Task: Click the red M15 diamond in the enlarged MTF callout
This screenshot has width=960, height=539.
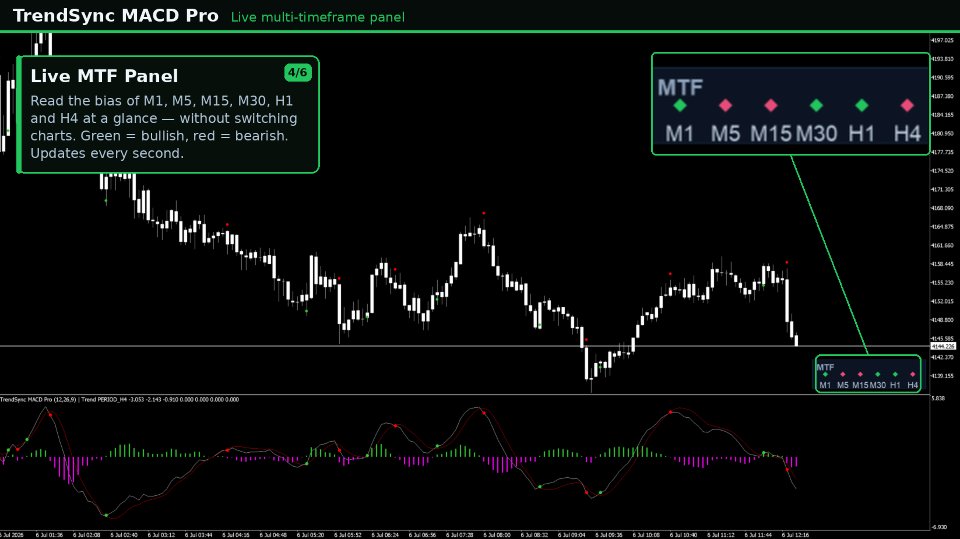Action: point(771,105)
